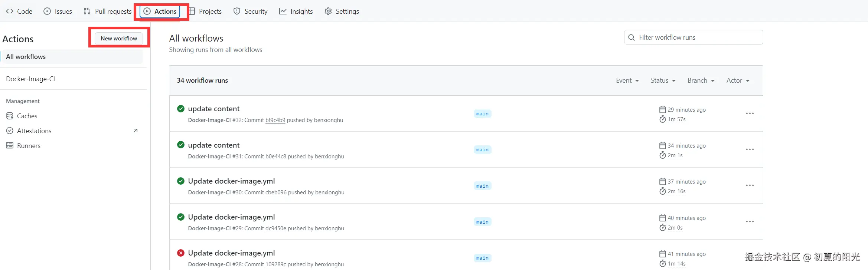Screen dimensions: 868x270
Task: Open the three-dot menu for run #29
Action: 750,222
